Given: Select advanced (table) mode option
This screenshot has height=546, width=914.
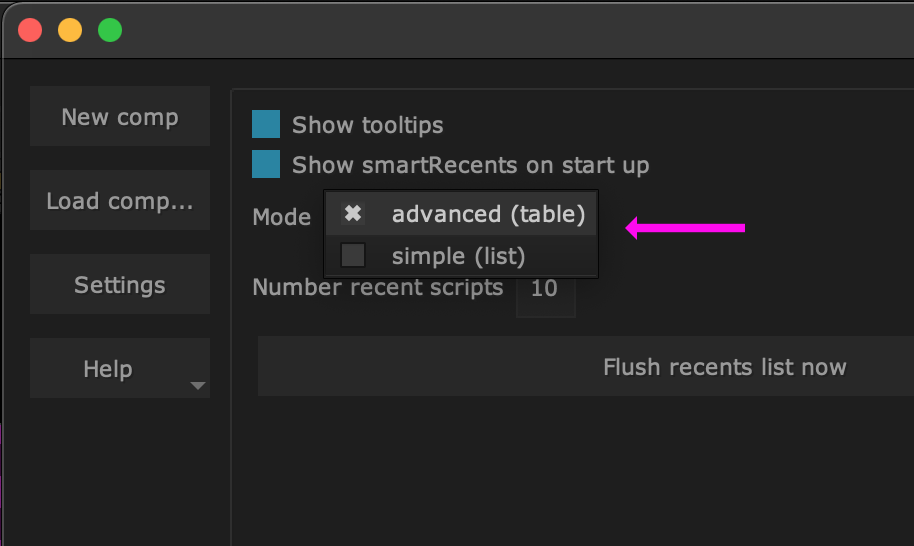Looking at the screenshot, I should 488,214.
